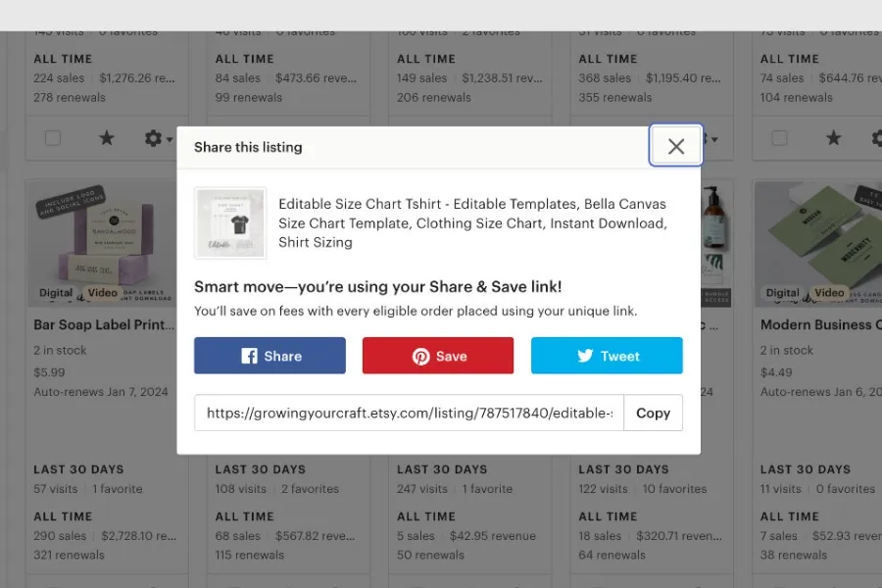Image resolution: width=882 pixels, height=588 pixels.
Task: Open gear menu for the 224 sales listing
Action: (x=158, y=138)
